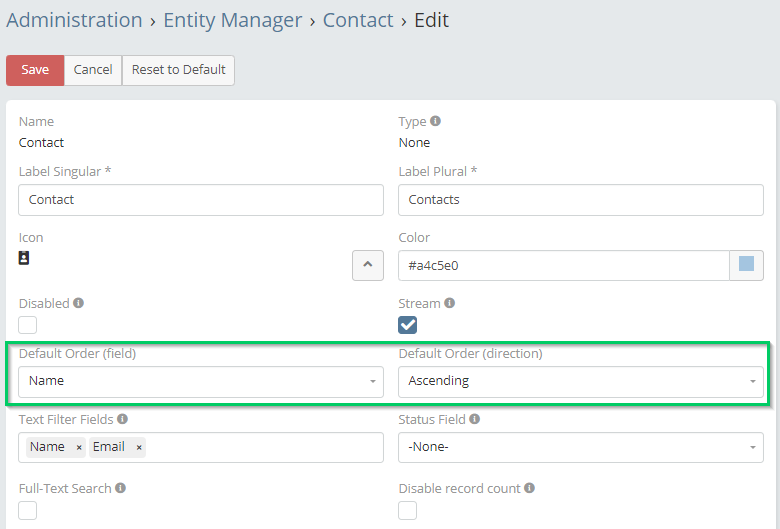780x529 pixels.
Task: Click the Stream info icon
Action: [x=449, y=303]
